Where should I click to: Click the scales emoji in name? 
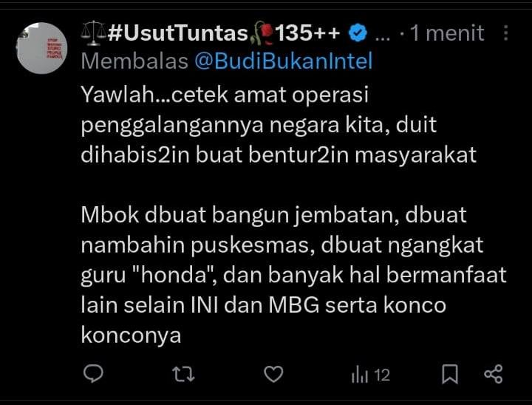coord(94,33)
